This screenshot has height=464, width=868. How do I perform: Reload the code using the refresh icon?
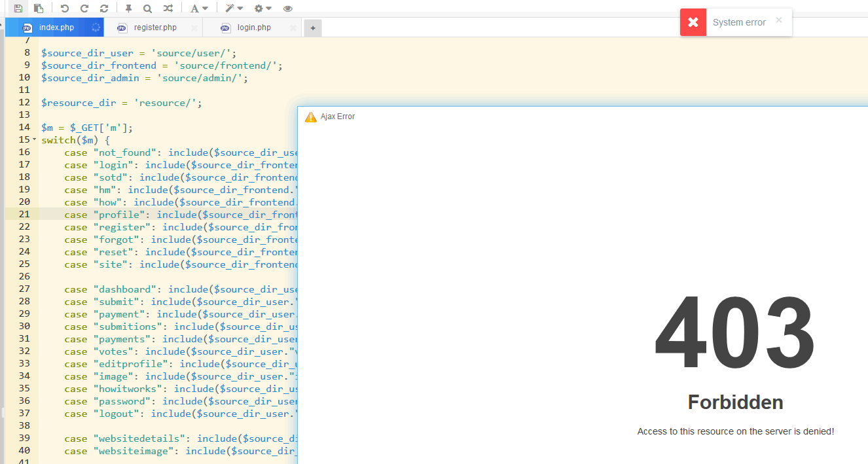(104, 9)
